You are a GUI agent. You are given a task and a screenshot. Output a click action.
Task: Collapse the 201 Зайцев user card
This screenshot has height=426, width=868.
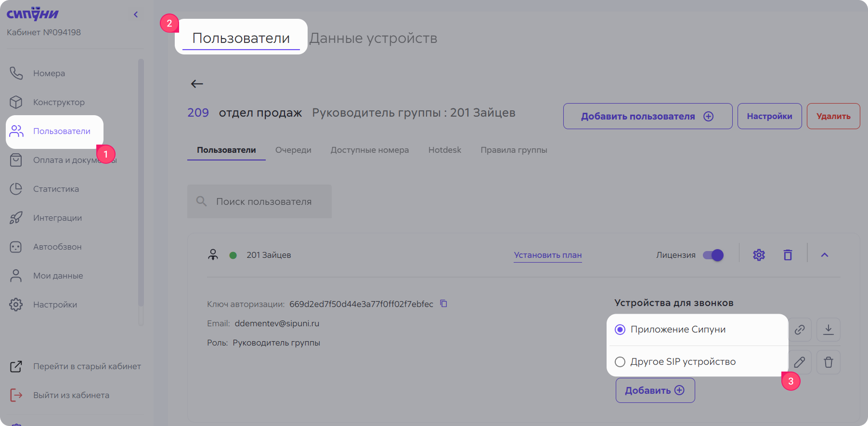pos(824,255)
